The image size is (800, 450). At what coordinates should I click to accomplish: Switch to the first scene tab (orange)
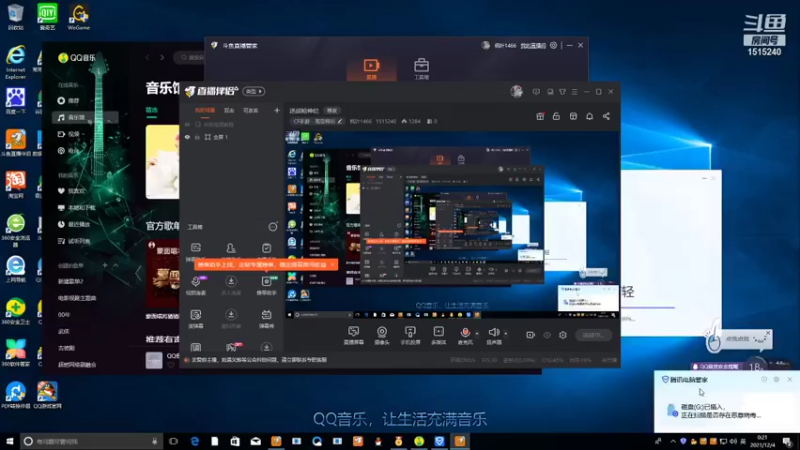point(205,110)
